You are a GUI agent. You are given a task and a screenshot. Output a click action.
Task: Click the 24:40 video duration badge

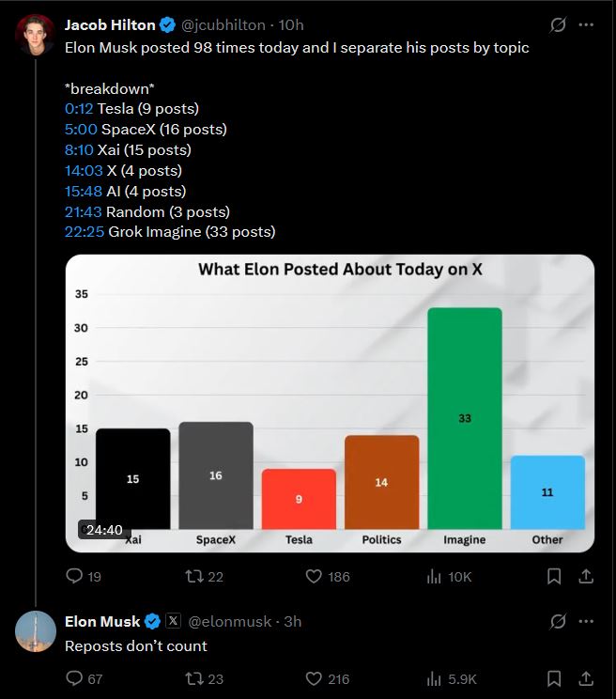pyautogui.click(x=104, y=530)
